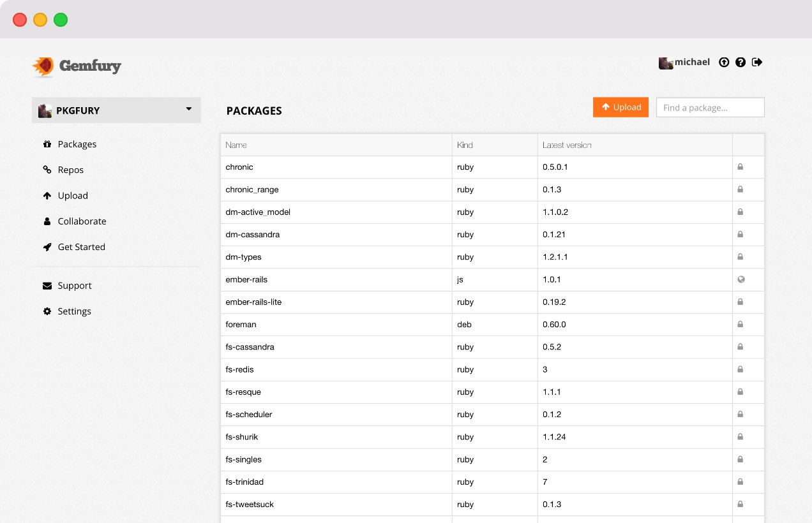Open the ember-rails package

[x=246, y=279]
